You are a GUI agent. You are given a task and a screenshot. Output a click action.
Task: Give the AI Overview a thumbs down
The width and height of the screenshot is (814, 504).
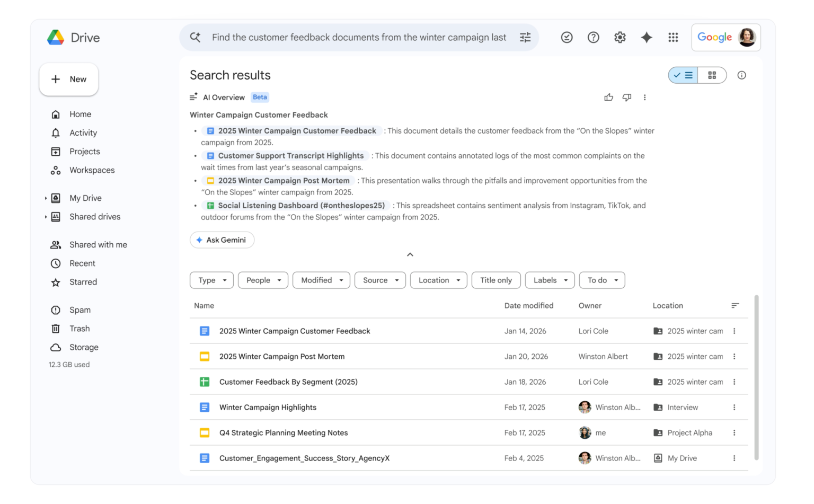point(627,97)
